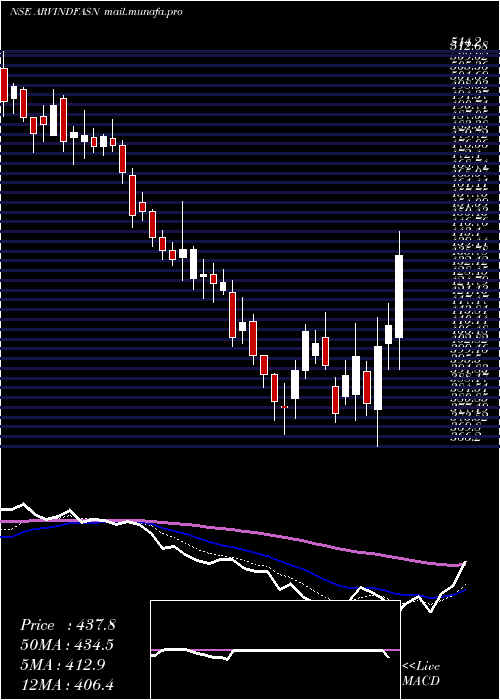The height and width of the screenshot is (700, 500).
Task: Select the tallest white candle at chart's end
Action: coord(399,296)
